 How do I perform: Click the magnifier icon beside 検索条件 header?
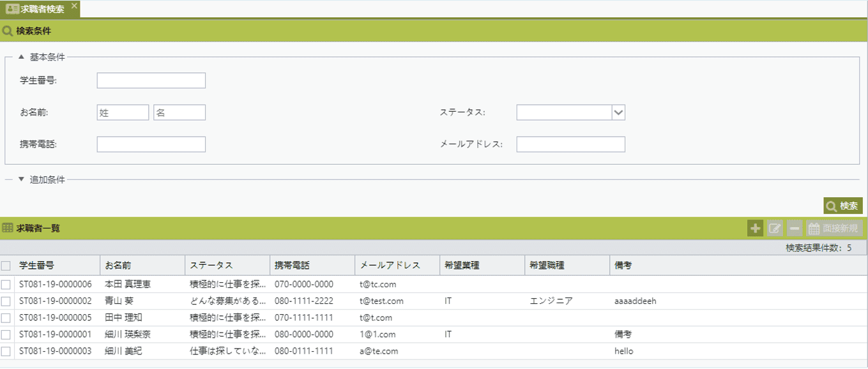[8, 31]
